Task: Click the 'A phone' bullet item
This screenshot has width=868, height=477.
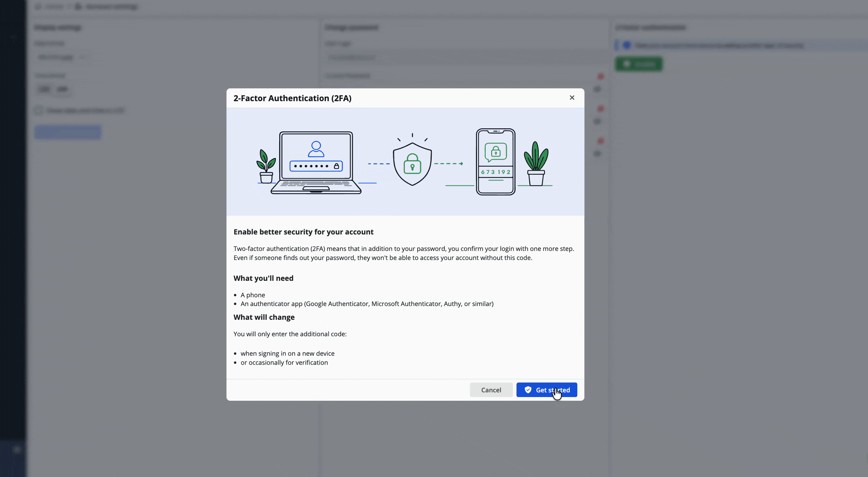Action: (253, 295)
